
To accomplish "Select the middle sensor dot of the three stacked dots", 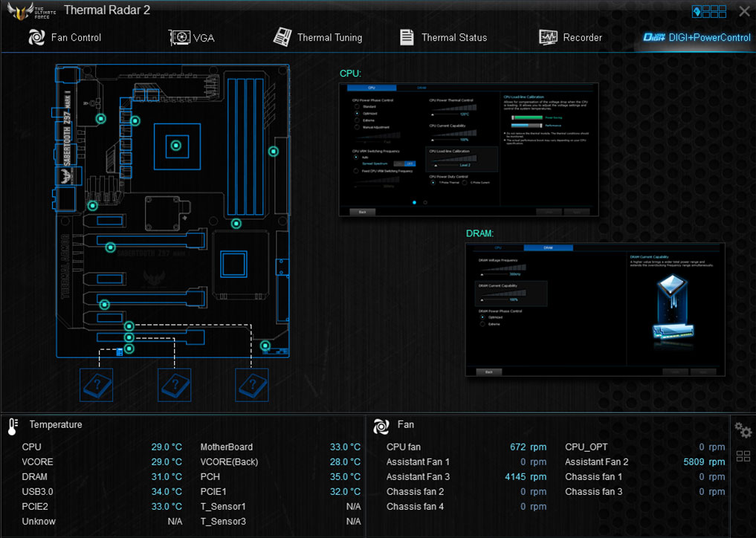I will tap(129, 337).
